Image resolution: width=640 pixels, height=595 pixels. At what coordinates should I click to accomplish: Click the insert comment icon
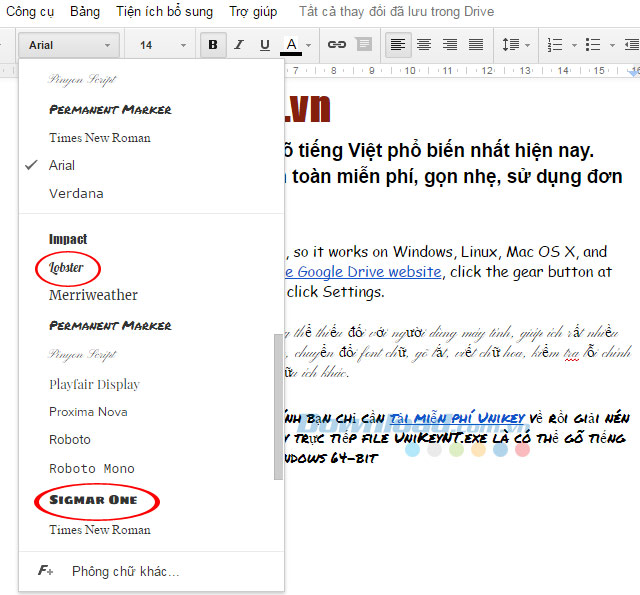[363, 45]
